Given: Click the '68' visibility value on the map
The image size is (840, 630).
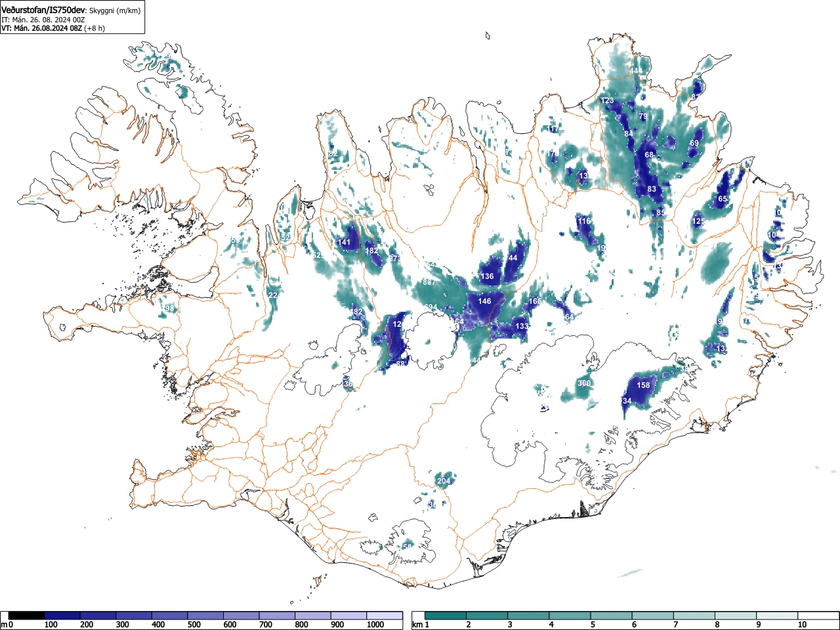Looking at the screenshot, I should [649, 155].
